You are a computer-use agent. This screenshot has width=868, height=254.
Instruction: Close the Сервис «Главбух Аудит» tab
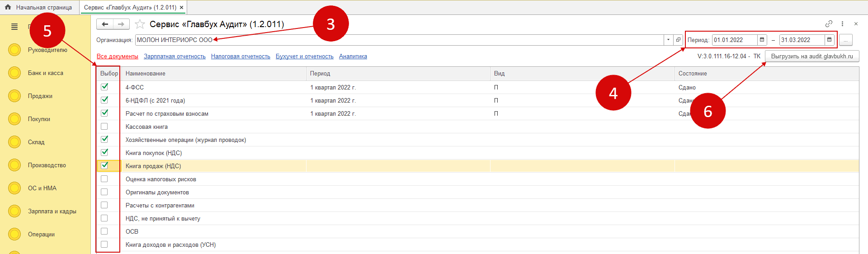point(182,8)
